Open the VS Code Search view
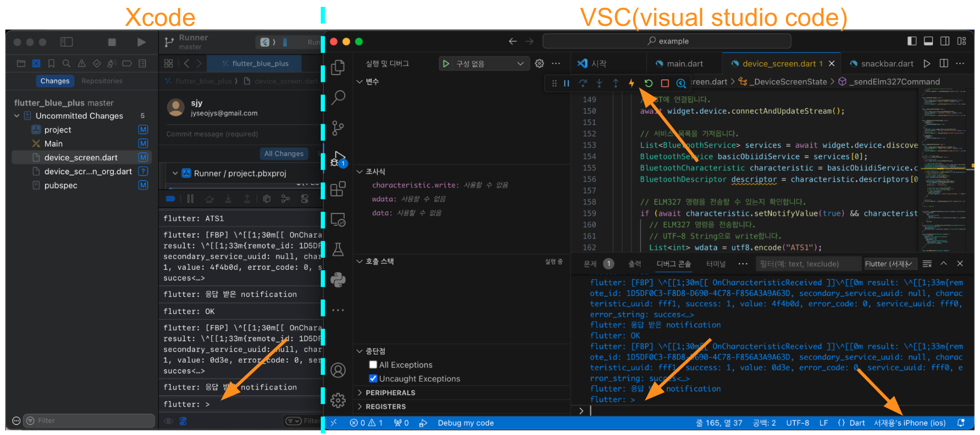This screenshot has height=435, width=980. 338,97
